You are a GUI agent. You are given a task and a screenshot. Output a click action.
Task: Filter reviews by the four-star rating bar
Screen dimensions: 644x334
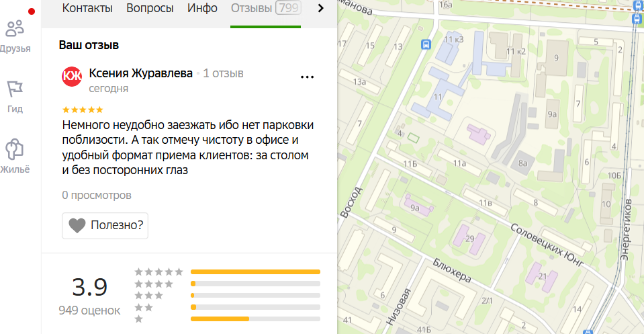click(255, 284)
